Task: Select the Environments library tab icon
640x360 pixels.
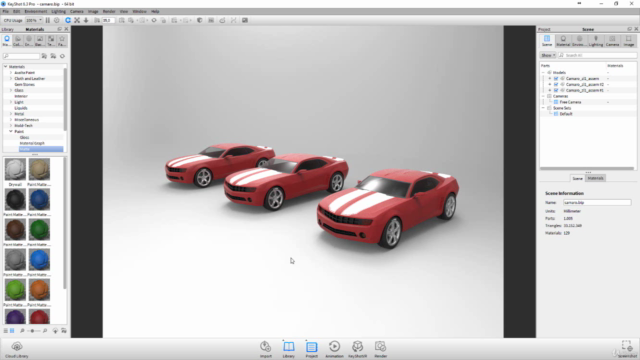Action: 29,40
